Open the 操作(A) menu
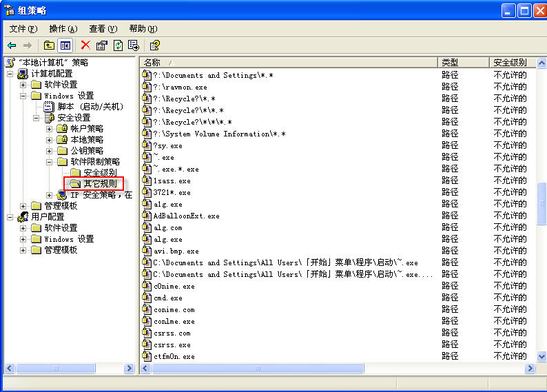Viewport: 547px width, 392px height. coord(63,29)
